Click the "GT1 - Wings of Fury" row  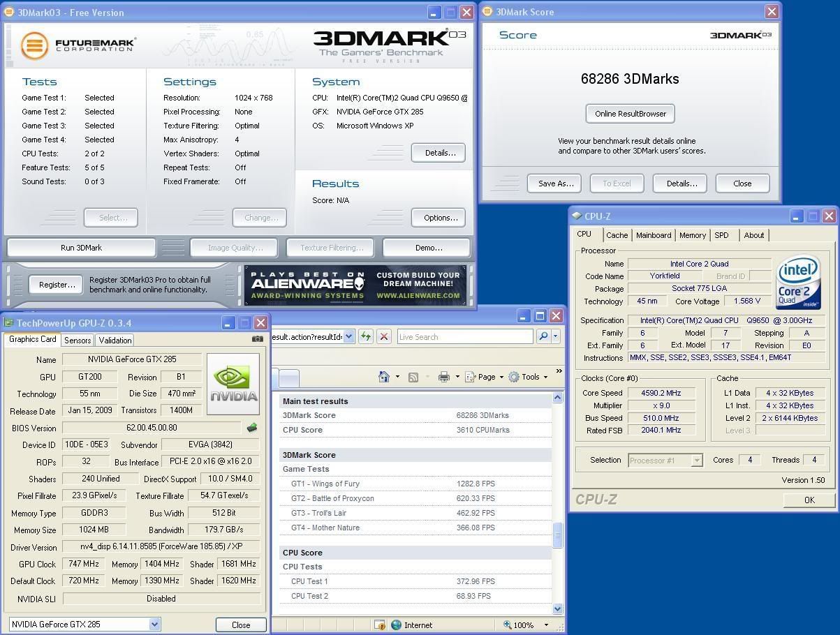(x=417, y=484)
